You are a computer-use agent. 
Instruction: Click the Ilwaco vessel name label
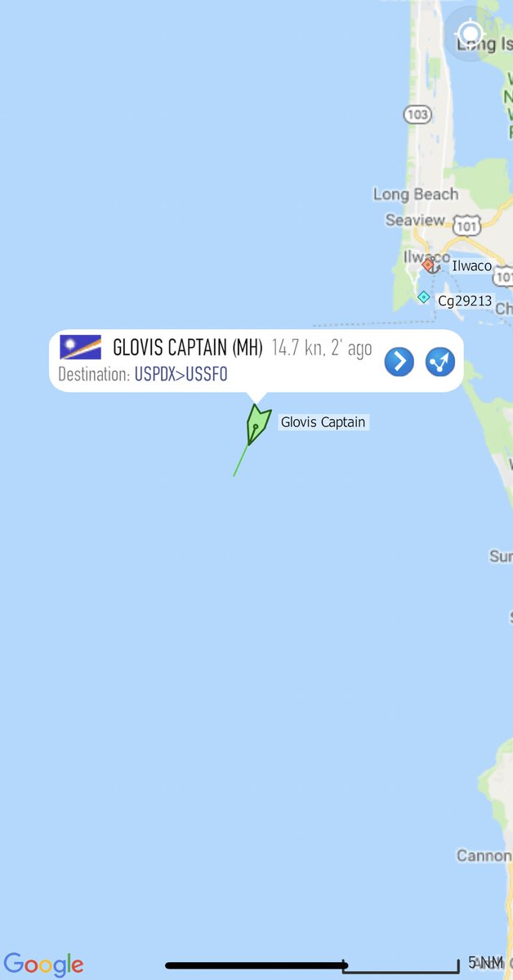[471, 265]
